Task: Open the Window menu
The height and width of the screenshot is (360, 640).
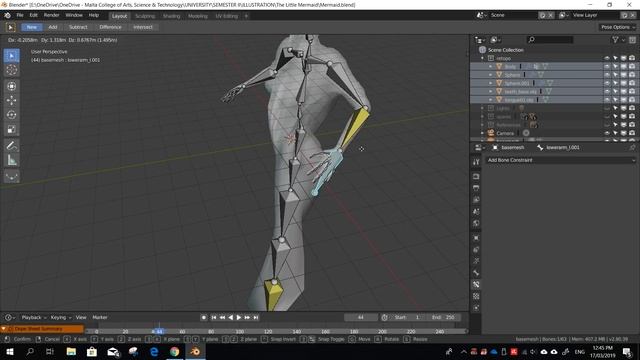Action: coord(74,16)
